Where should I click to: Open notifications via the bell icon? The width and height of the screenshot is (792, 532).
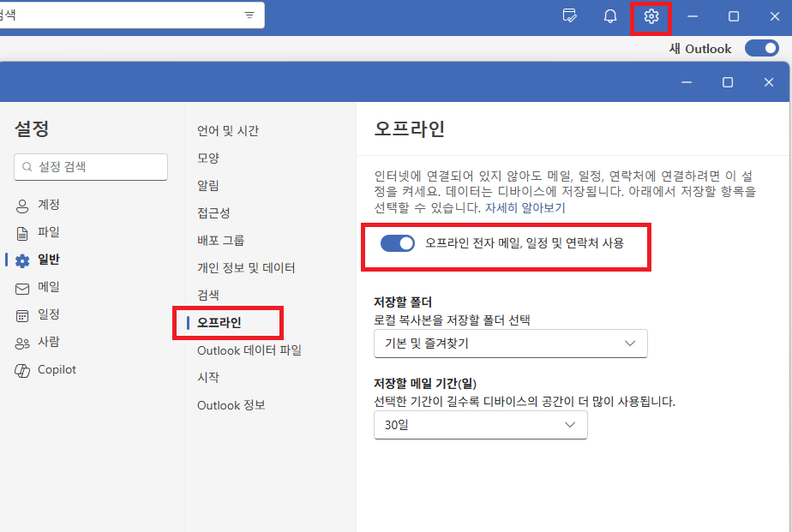tap(609, 15)
